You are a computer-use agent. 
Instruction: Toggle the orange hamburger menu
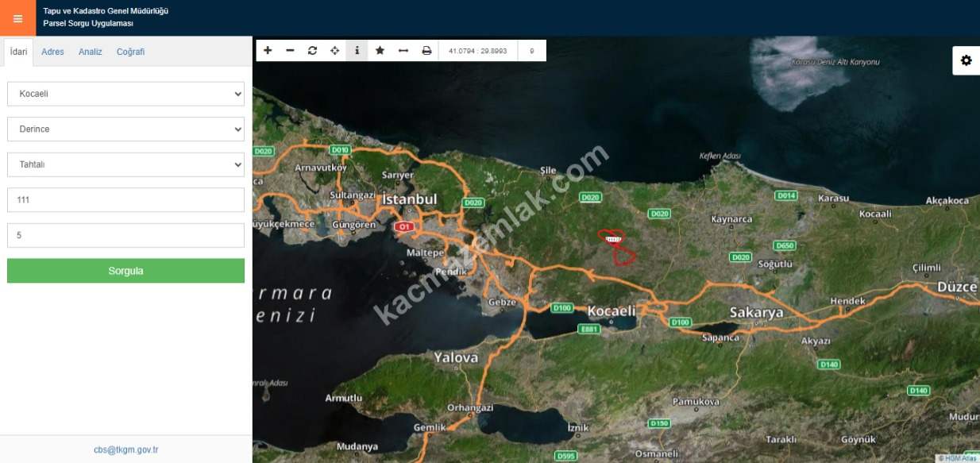click(17, 18)
